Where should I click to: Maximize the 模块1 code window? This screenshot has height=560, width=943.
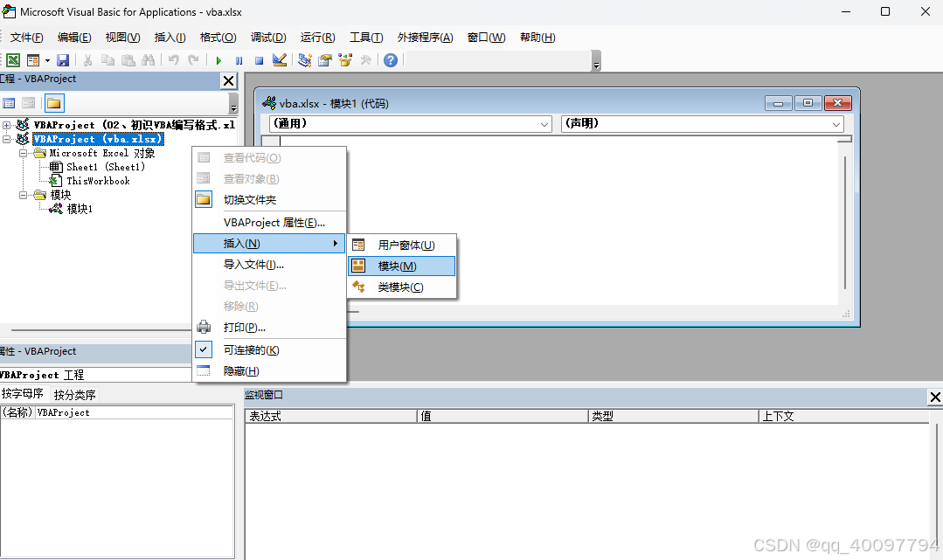[x=808, y=103]
